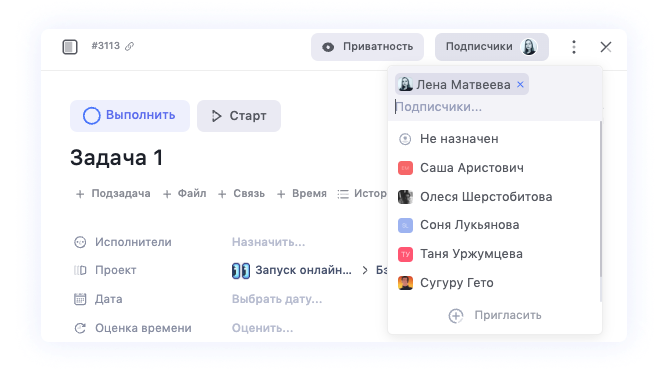
Task: Click Назначить to assign performers
Action: [268, 242]
